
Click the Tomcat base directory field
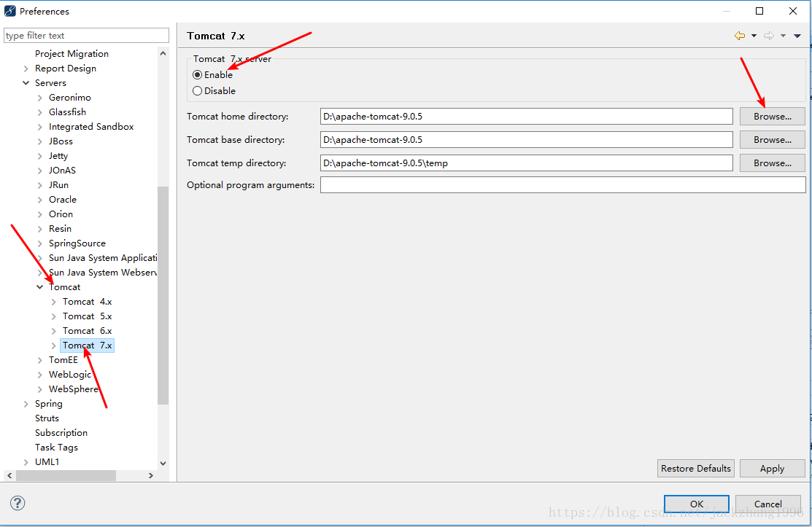tap(527, 140)
